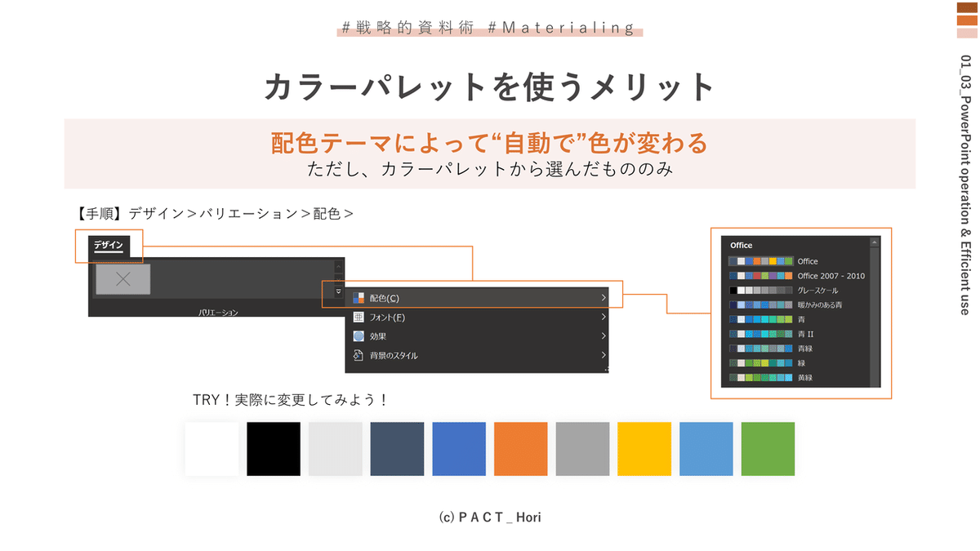Click the orange square swatch
The image size is (980, 551).
(520, 449)
